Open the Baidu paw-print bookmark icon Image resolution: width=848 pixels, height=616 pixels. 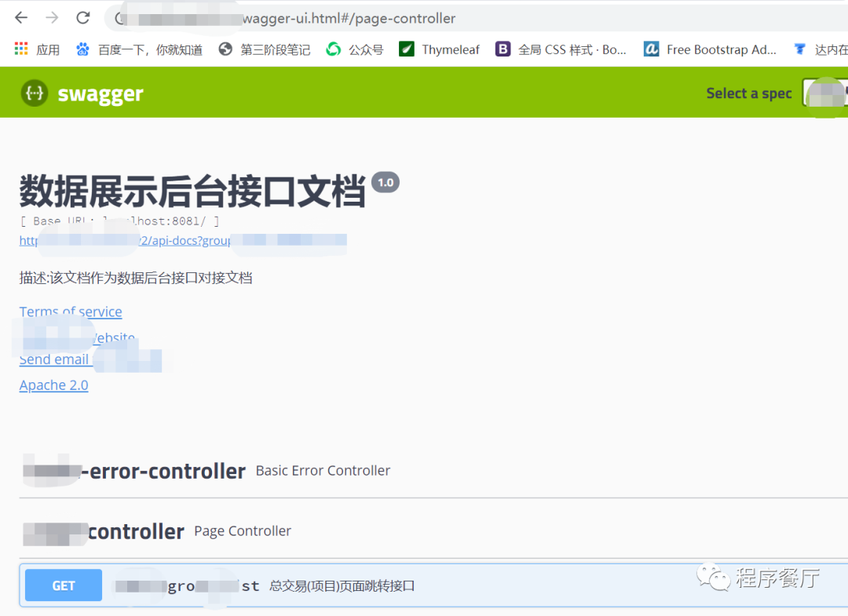(82, 49)
